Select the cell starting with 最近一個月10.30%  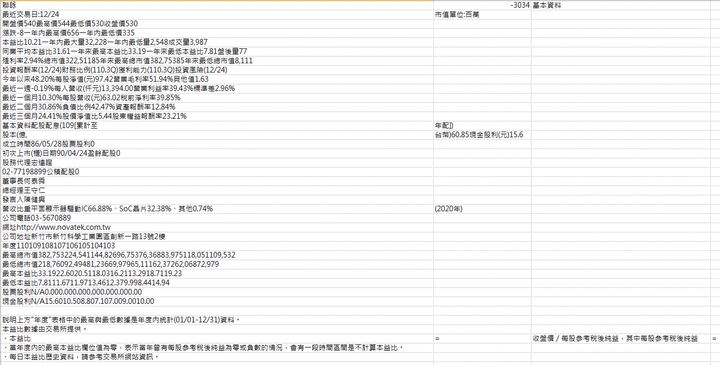(x=217, y=98)
